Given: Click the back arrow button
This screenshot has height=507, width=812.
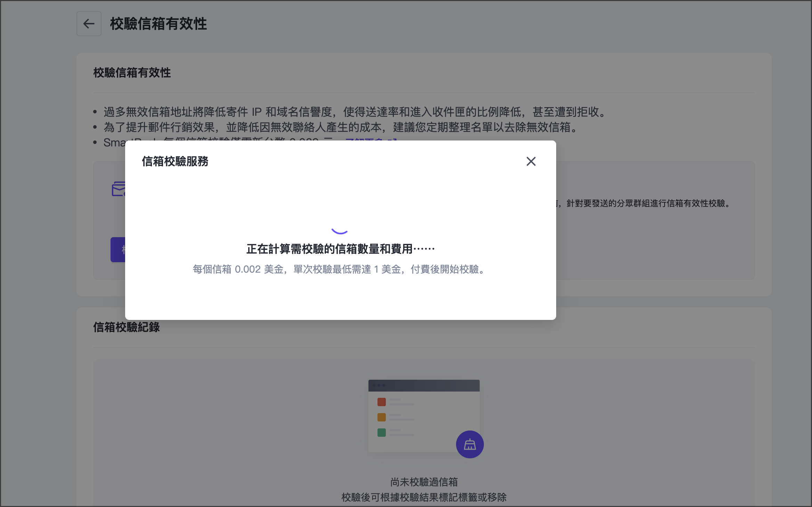Looking at the screenshot, I should coord(89,24).
